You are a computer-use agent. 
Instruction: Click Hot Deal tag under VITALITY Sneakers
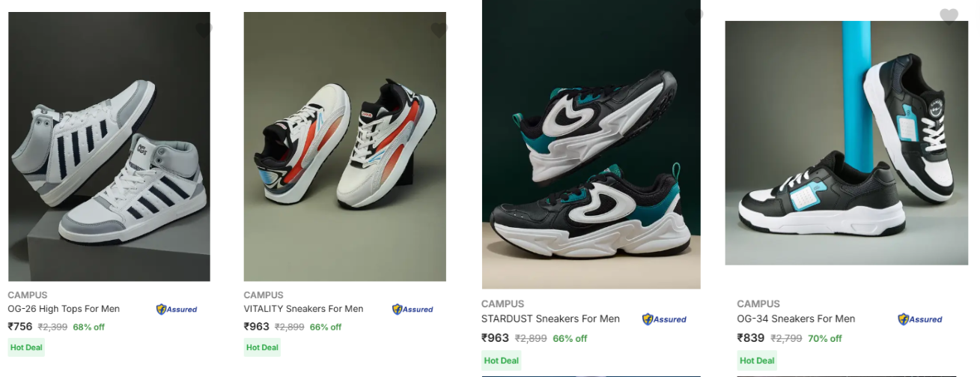coord(262,347)
